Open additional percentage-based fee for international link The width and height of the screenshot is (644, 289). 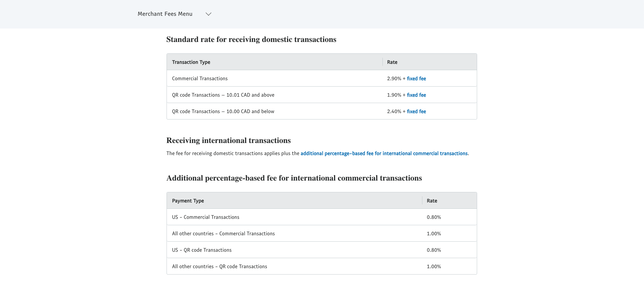(x=384, y=153)
